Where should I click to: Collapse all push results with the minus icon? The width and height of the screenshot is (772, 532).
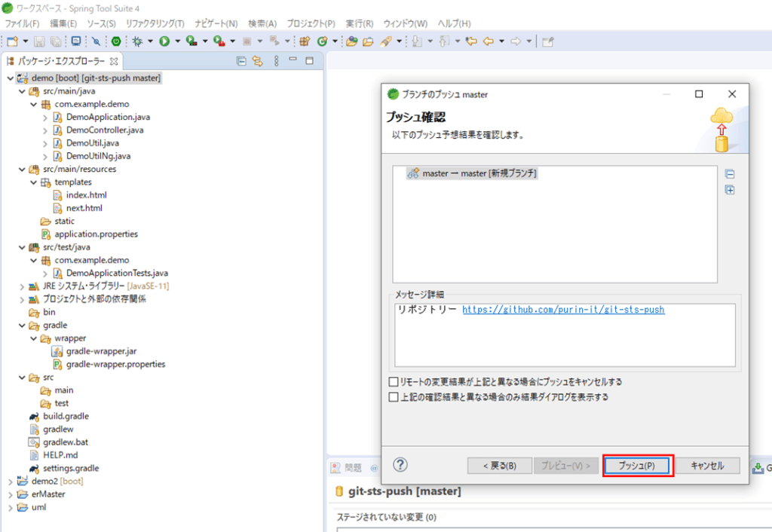(731, 173)
